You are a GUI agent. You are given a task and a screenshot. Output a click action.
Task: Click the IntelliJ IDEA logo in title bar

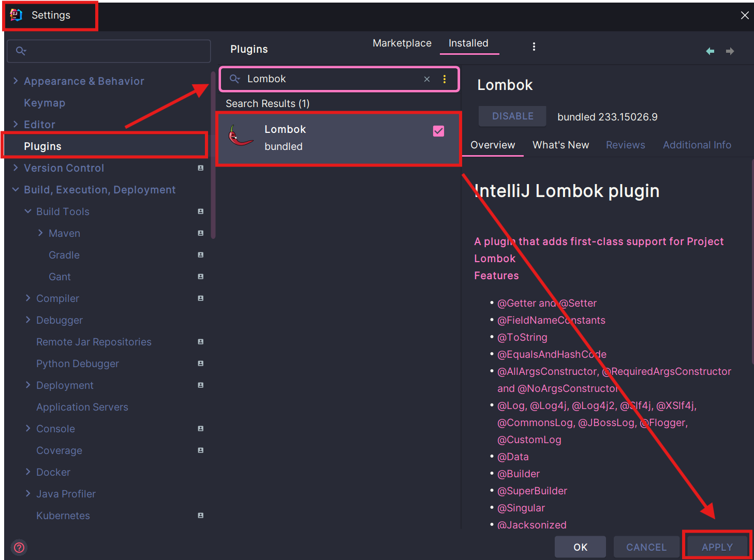pos(16,15)
